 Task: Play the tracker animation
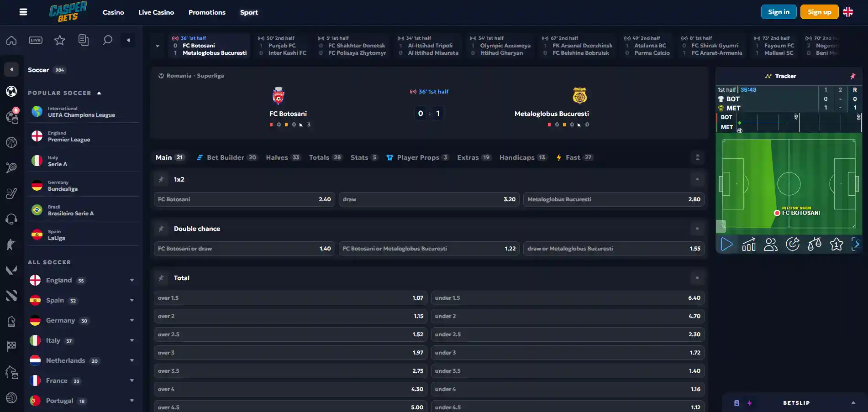point(726,245)
